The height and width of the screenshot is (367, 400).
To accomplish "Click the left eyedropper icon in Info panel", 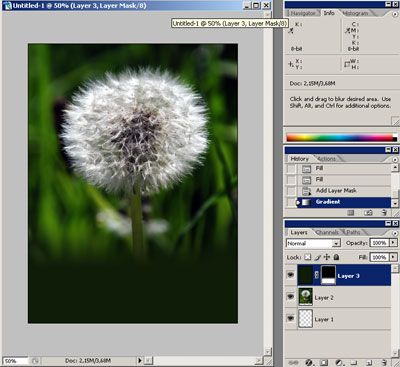I will 291,31.
